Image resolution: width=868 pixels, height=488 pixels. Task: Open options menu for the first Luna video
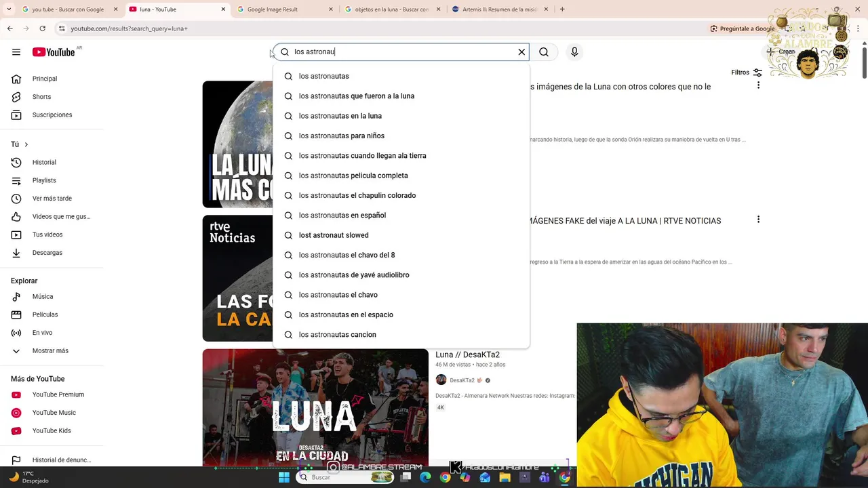758,85
